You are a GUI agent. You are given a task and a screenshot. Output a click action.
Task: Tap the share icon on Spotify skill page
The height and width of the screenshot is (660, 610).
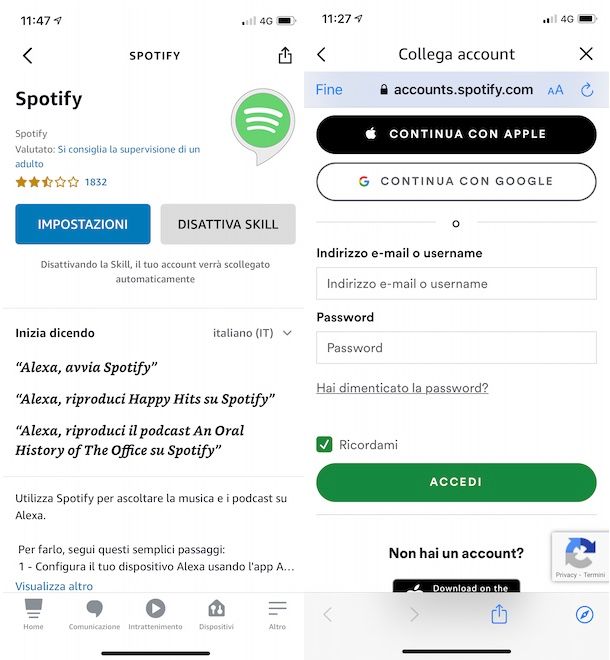(285, 55)
